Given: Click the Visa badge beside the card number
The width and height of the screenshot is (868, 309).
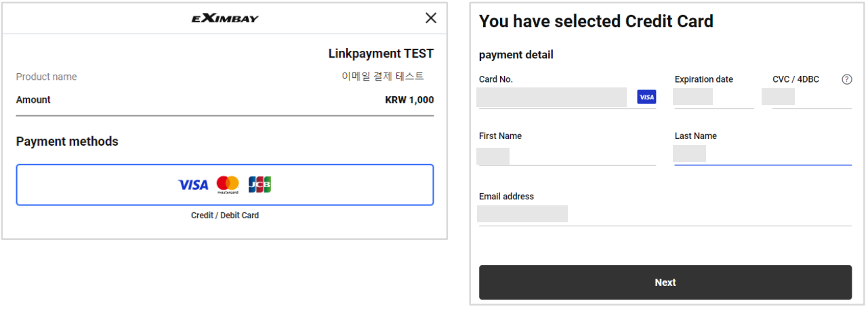Looking at the screenshot, I should click(646, 97).
